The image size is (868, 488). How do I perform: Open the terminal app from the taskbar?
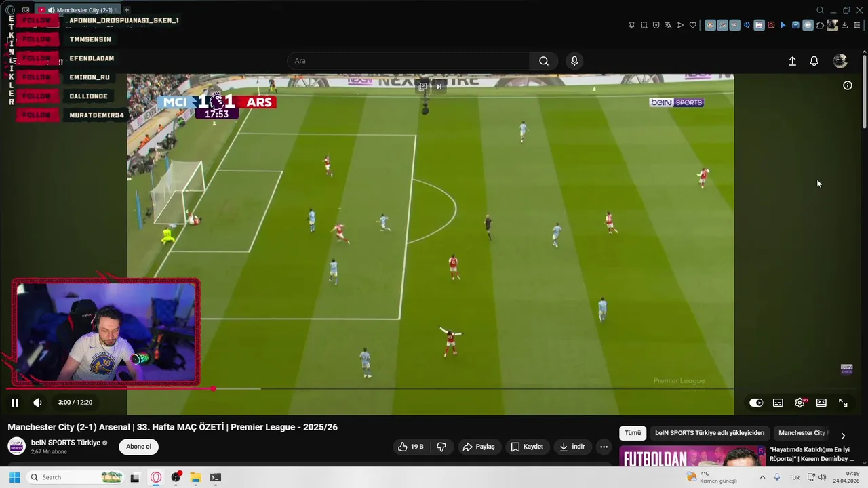coord(215,477)
